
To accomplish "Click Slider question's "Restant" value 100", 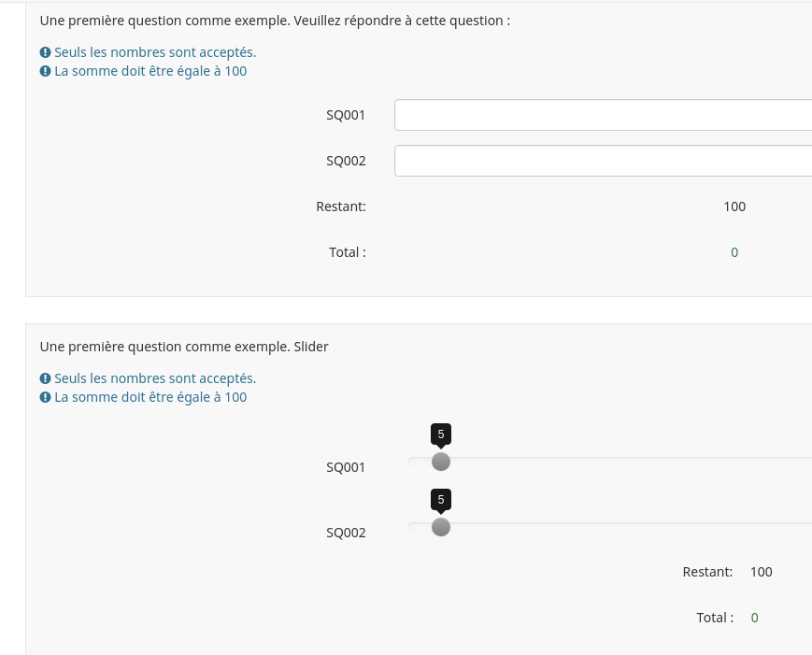I will [x=762, y=572].
